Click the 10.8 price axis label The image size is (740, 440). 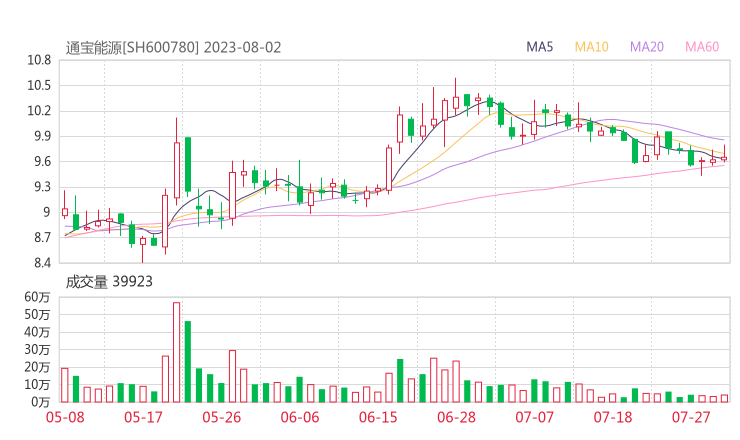pos(38,60)
